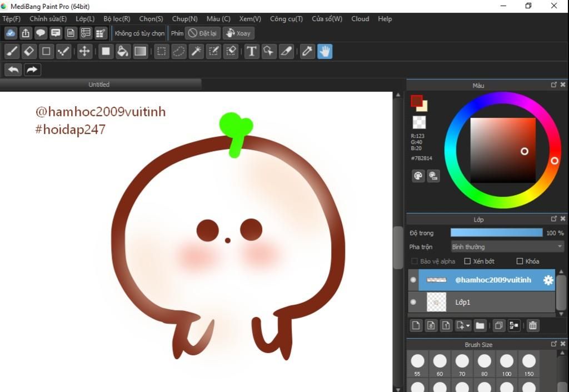
Task: Select the Select Pen tool
Action: pos(214,51)
